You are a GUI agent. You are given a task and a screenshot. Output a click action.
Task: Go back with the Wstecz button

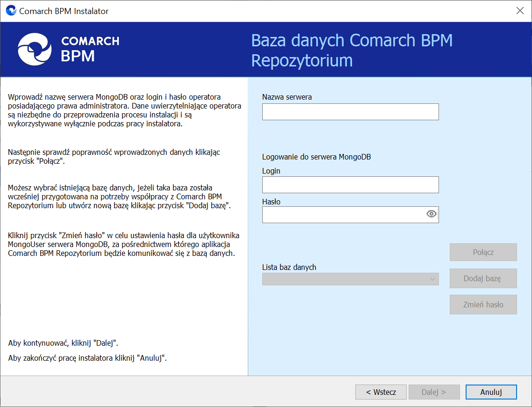pos(381,392)
